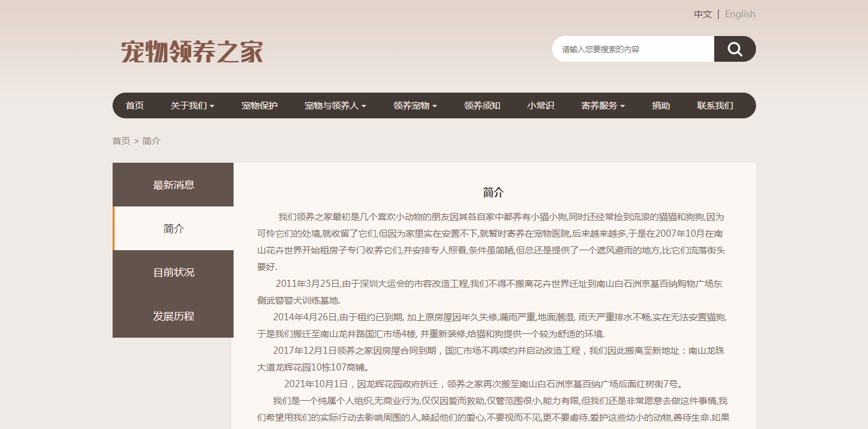This screenshot has height=429, width=868.
Task: Focus the search input field
Action: [633, 49]
